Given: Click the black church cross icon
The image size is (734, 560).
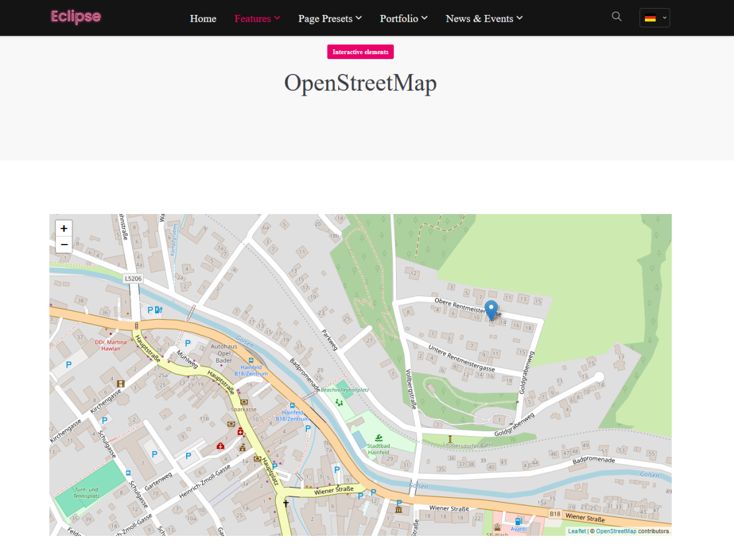Looking at the screenshot, I should point(286,503).
